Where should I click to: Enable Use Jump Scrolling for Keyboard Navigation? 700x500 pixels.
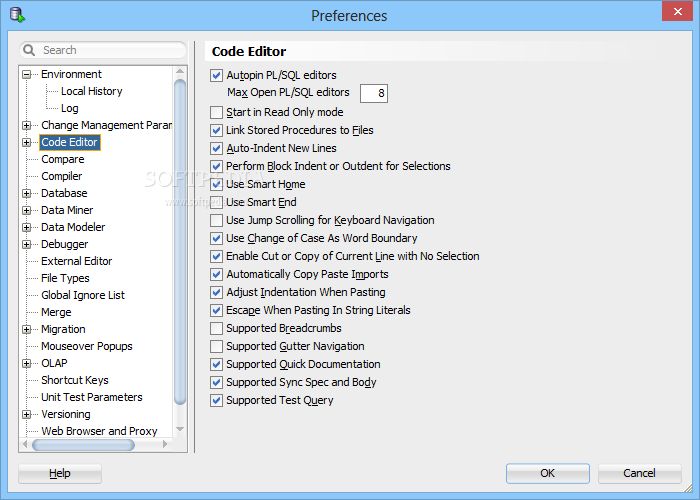(x=217, y=220)
